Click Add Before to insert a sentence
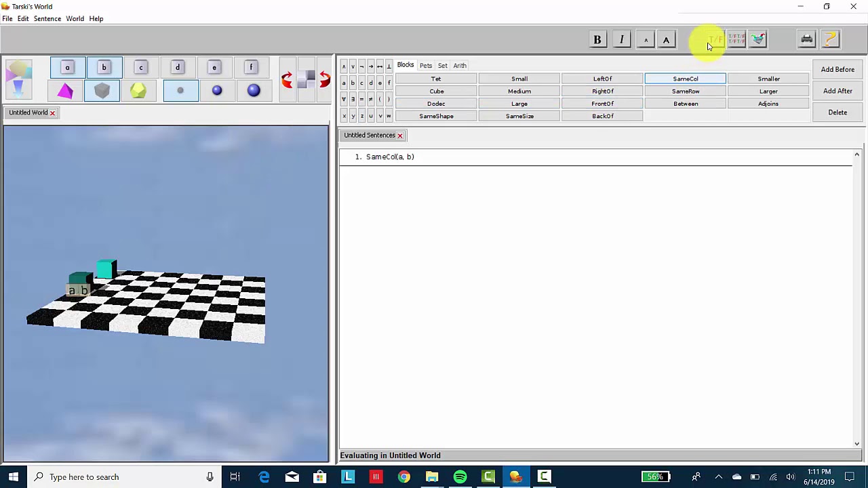 pyautogui.click(x=837, y=69)
